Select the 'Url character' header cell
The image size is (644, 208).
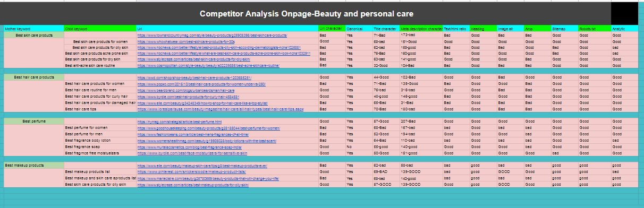[332, 28]
